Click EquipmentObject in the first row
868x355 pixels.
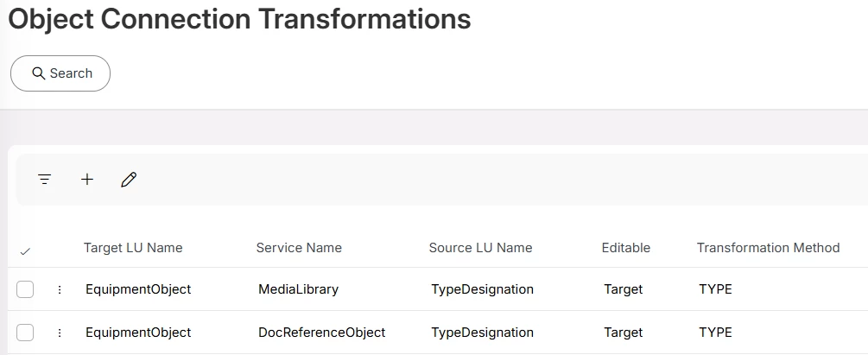click(138, 289)
